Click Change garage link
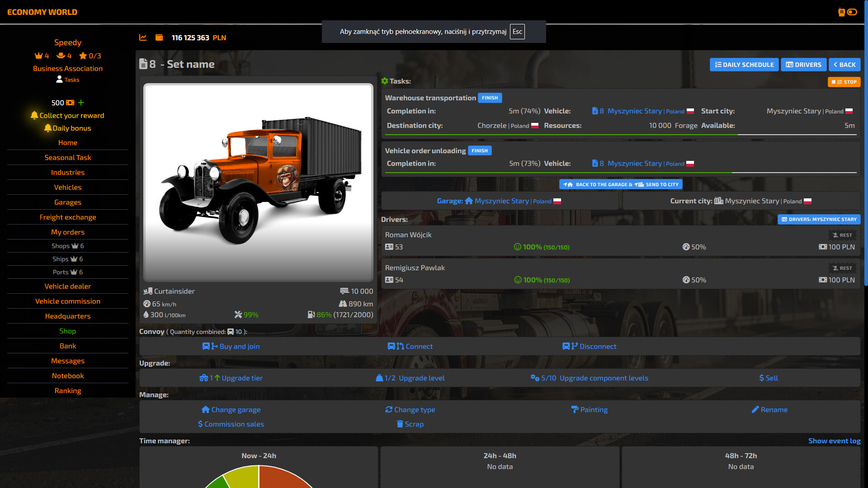868x488 pixels. (x=231, y=410)
